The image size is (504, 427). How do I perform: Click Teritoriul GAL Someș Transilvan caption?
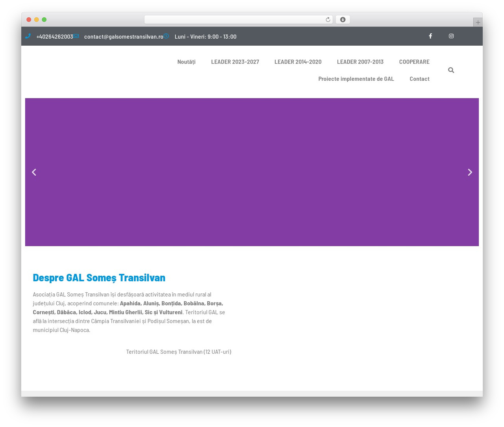[179, 352]
